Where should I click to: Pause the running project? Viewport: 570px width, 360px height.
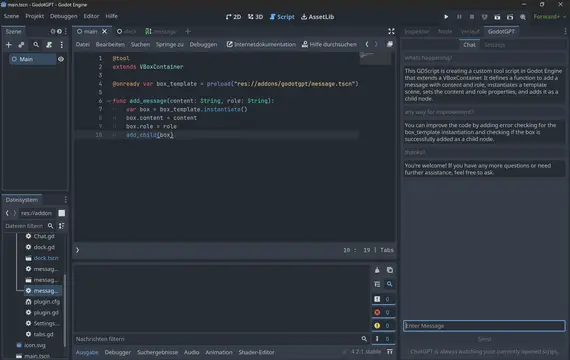tap(459, 17)
